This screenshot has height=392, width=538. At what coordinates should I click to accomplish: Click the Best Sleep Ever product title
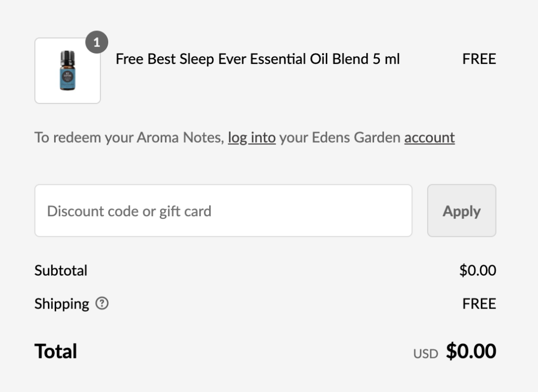coord(257,59)
